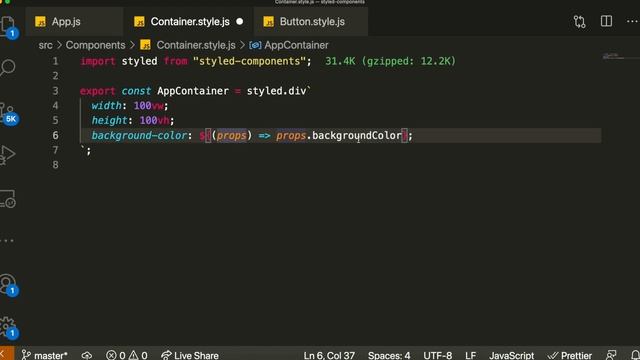This screenshot has height=360, width=640.
Task: Click the Open Changes compare icon
Action: click(579, 22)
